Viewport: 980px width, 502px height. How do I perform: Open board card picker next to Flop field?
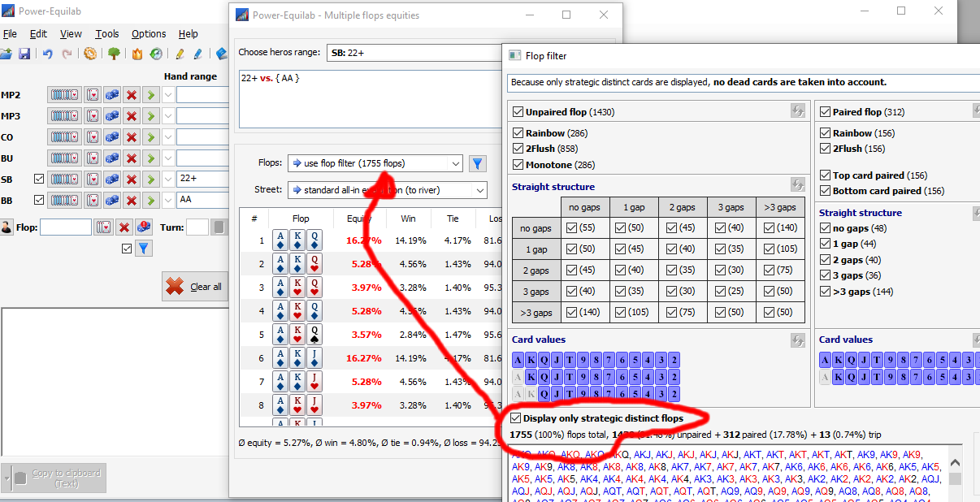103,227
